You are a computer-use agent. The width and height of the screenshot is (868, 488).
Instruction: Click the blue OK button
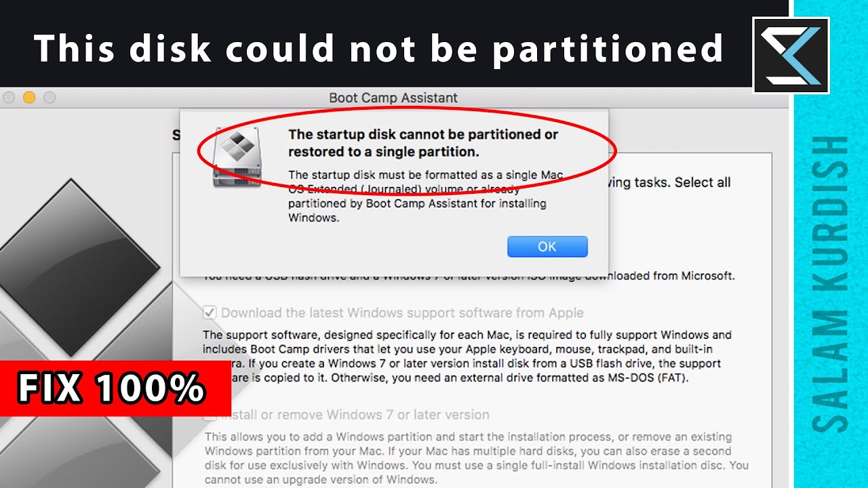pyautogui.click(x=547, y=247)
